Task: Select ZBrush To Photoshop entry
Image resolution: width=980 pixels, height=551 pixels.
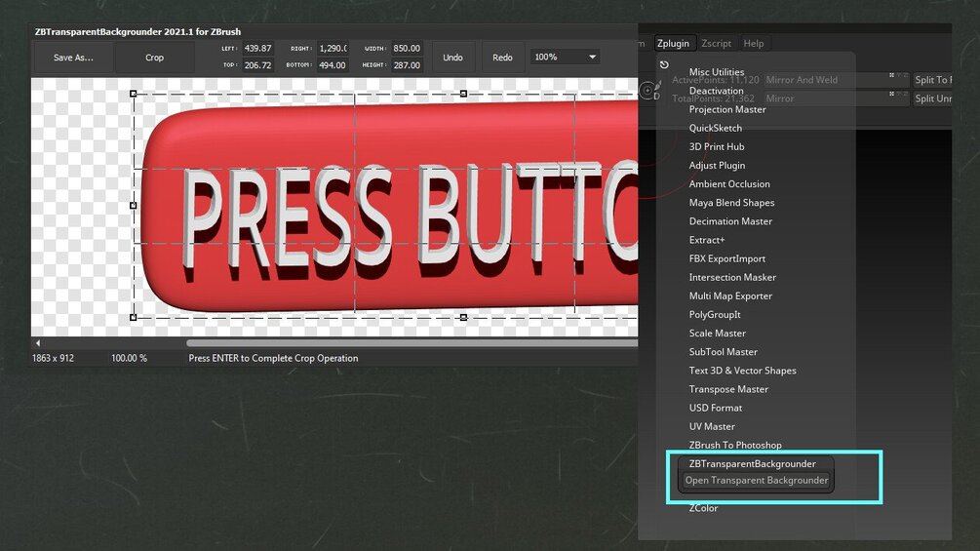Action: pyautogui.click(x=735, y=446)
